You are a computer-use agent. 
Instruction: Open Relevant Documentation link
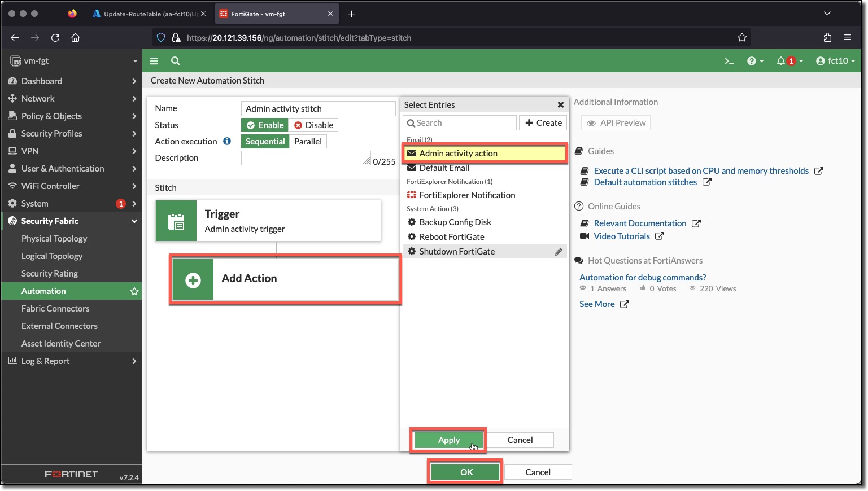pyautogui.click(x=640, y=223)
